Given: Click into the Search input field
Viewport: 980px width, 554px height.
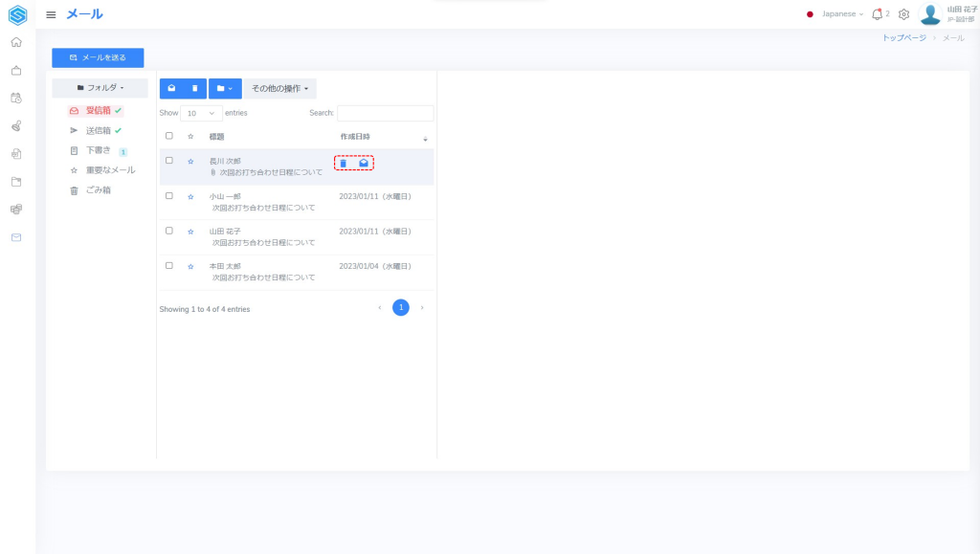Looking at the screenshot, I should pos(385,113).
